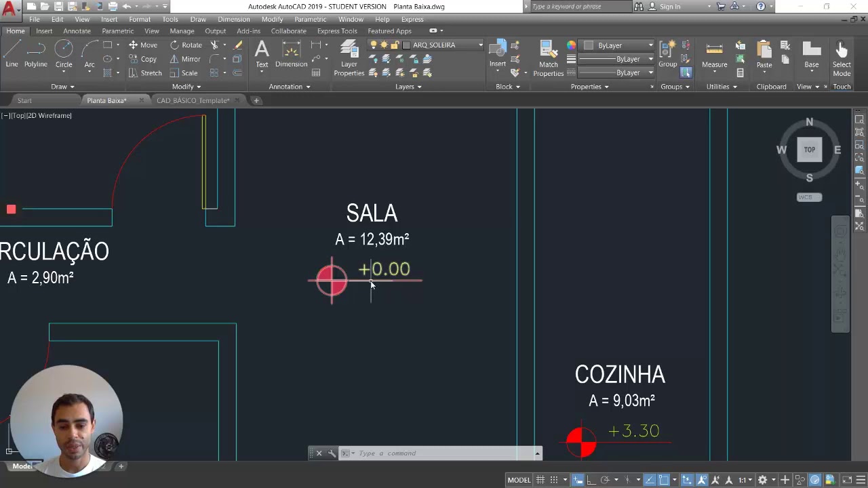Click the Move tool

tap(143, 45)
